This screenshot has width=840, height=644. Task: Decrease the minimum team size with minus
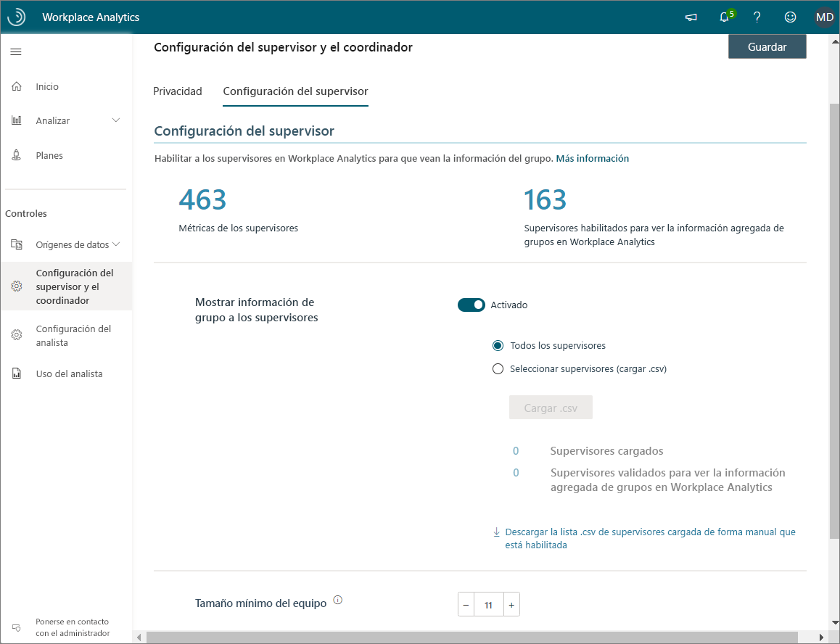[x=466, y=605]
